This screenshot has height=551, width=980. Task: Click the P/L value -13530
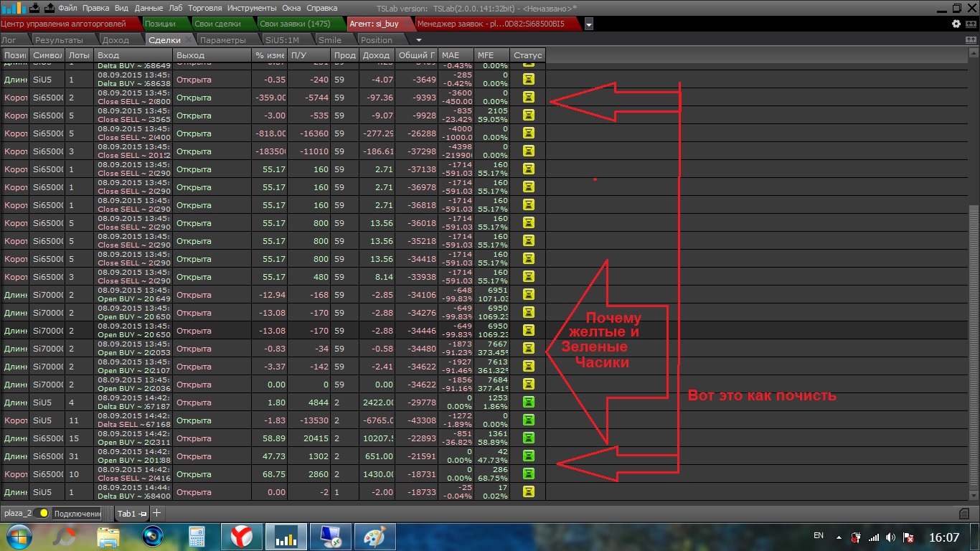(x=314, y=420)
